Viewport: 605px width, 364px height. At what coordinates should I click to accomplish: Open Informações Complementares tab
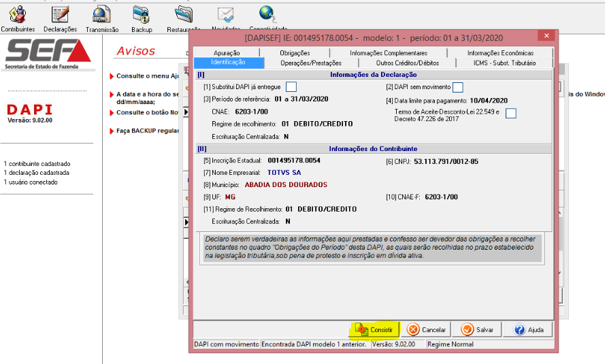[x=389, y=53]
